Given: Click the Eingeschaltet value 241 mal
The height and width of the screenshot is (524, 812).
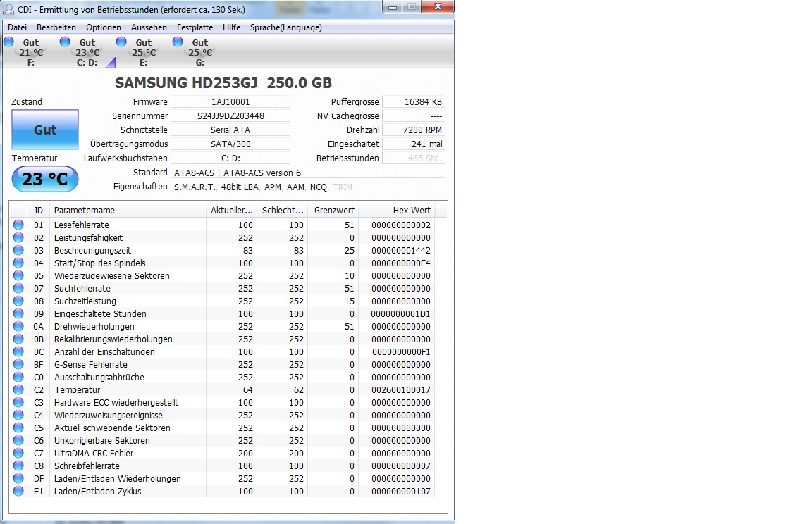Looking at the screenshot, I should tap(413, 144).
